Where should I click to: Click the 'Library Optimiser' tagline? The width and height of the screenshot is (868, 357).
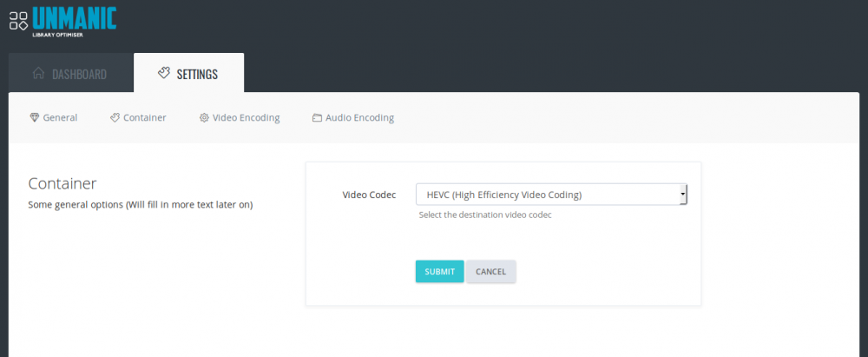pyautogui.click(x=57, y=35)
